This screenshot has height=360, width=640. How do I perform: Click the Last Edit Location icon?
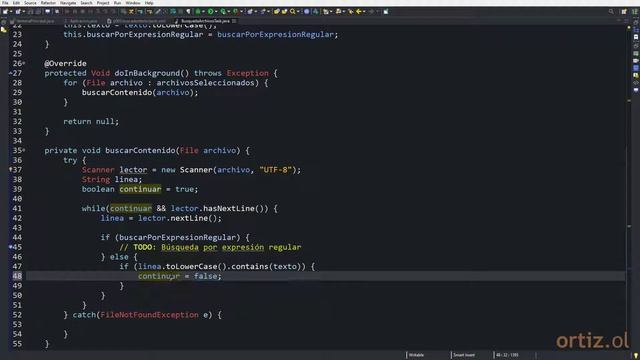351,11
